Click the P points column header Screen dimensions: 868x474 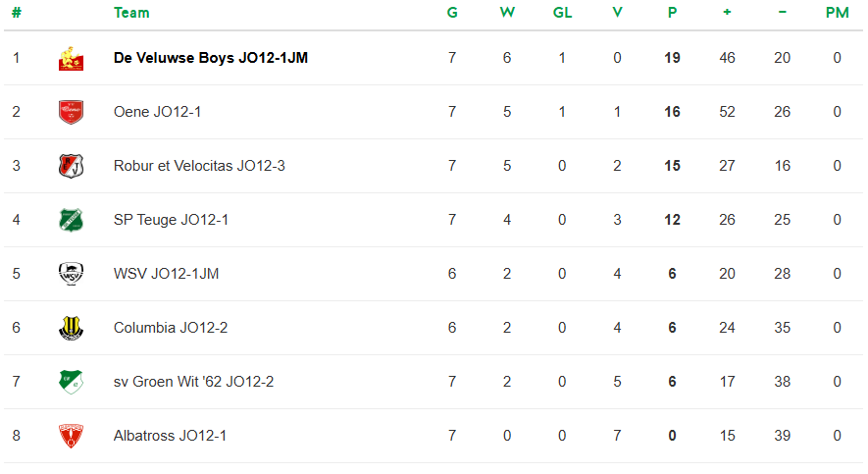[672, 13]
